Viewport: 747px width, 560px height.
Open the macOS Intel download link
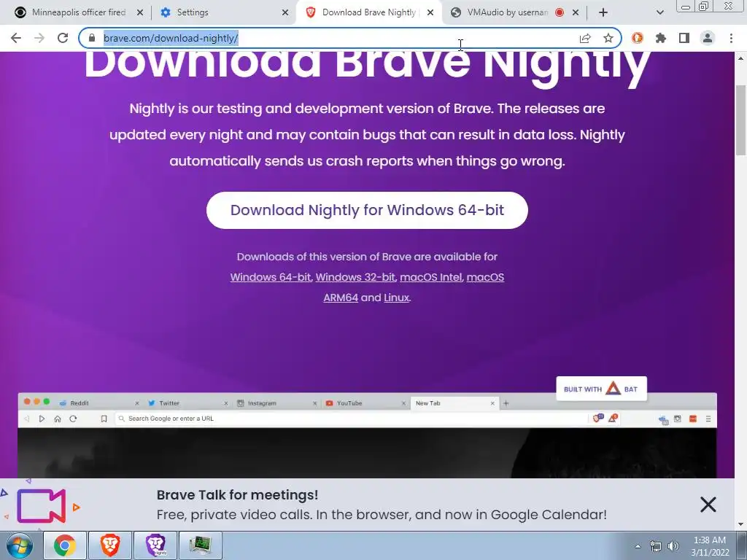point(430,277)
